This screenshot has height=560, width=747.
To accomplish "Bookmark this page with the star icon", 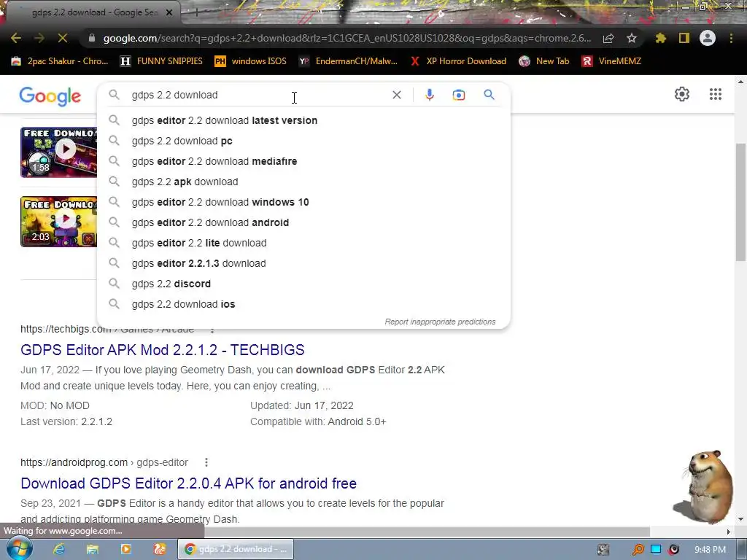I will click(x=632, y=38).
